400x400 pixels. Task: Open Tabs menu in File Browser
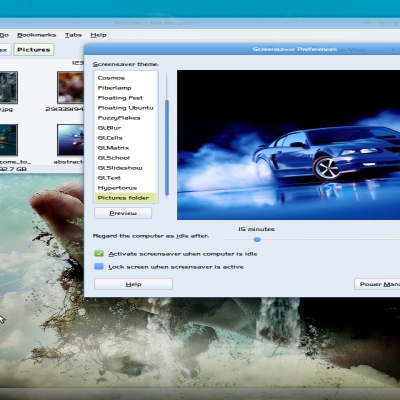[73, 35]
